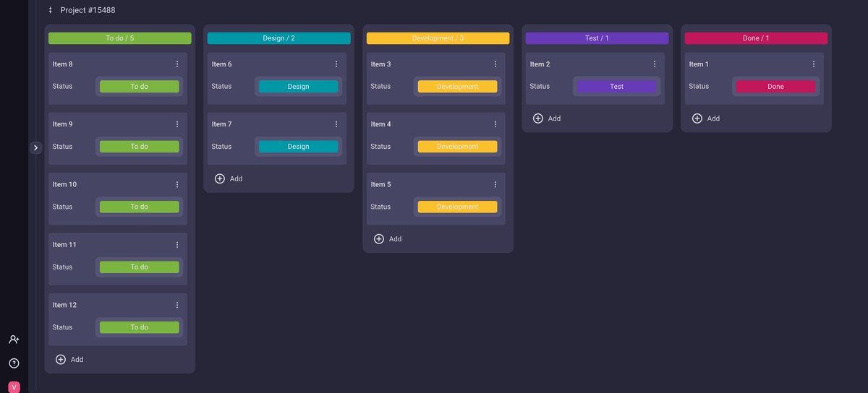Add a new item in Done column
This screenshot has height=393, width=868.
[x=706, y=118]
